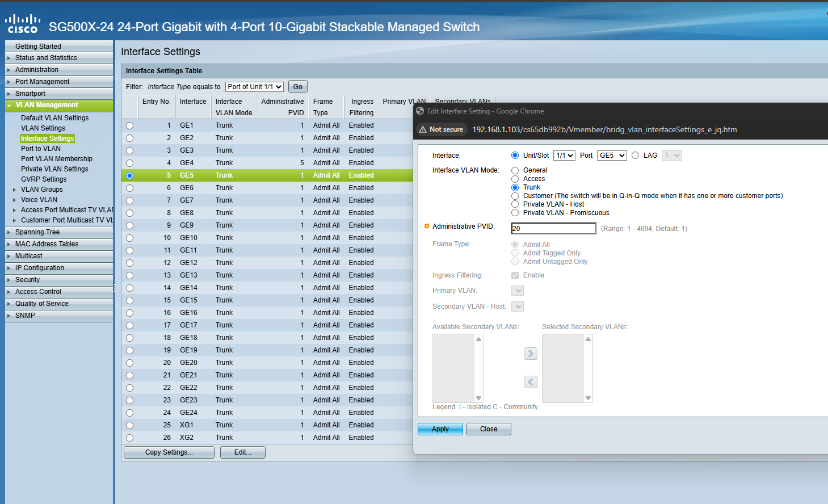Open the Unit/Slot dropdown in the dialog

click(564, 155)
